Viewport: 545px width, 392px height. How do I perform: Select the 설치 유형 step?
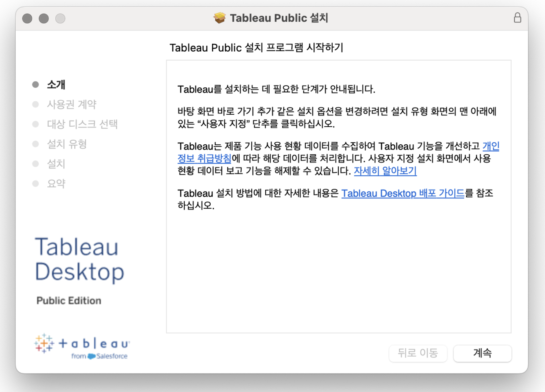(67, 144)
